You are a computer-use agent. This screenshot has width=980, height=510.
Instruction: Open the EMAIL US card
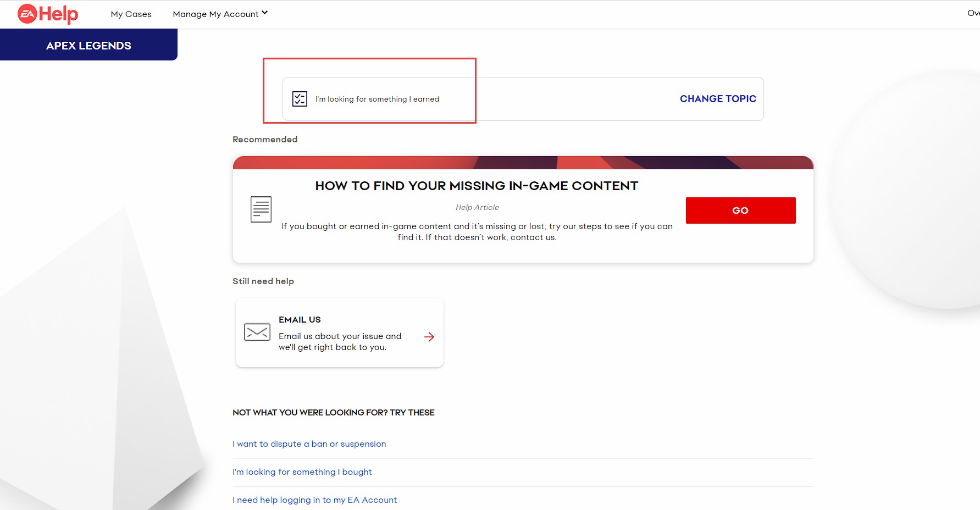[339, 332]
